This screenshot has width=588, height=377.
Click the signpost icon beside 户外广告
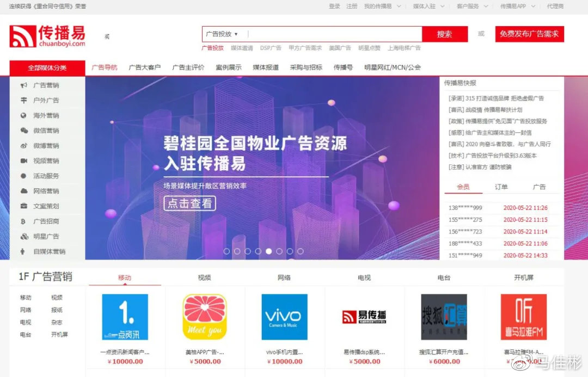coord(23,101)
